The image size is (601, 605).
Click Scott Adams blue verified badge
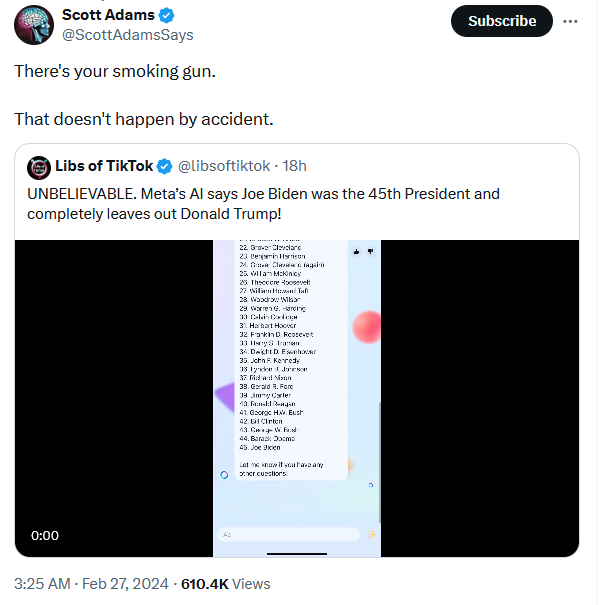[x=168, y=16]
